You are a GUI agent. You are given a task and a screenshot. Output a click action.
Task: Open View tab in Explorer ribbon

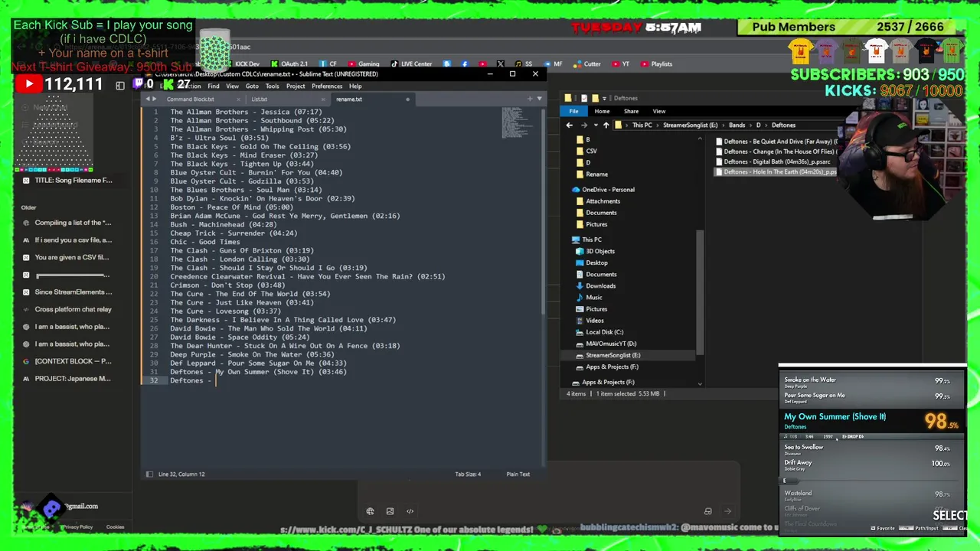[x=658, y=112]
